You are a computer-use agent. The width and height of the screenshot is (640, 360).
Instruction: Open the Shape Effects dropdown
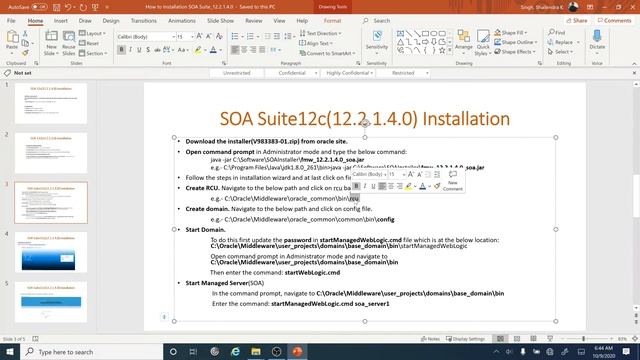pos(515,52)
